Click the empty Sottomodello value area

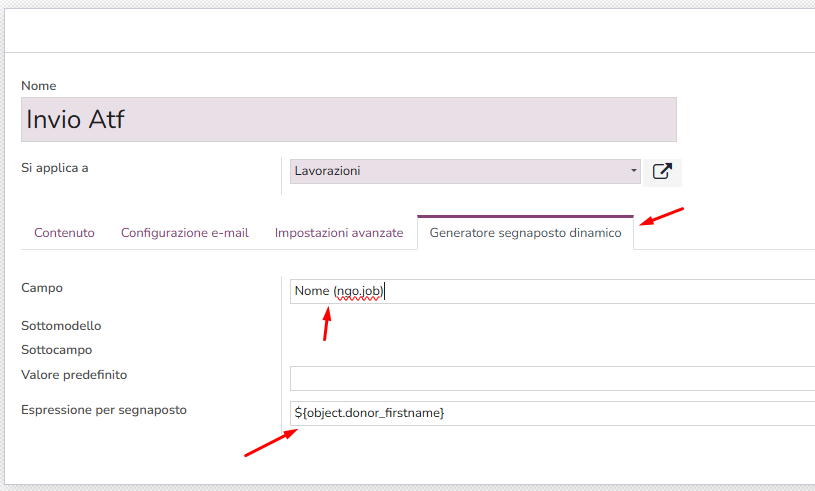pos(550,326)
